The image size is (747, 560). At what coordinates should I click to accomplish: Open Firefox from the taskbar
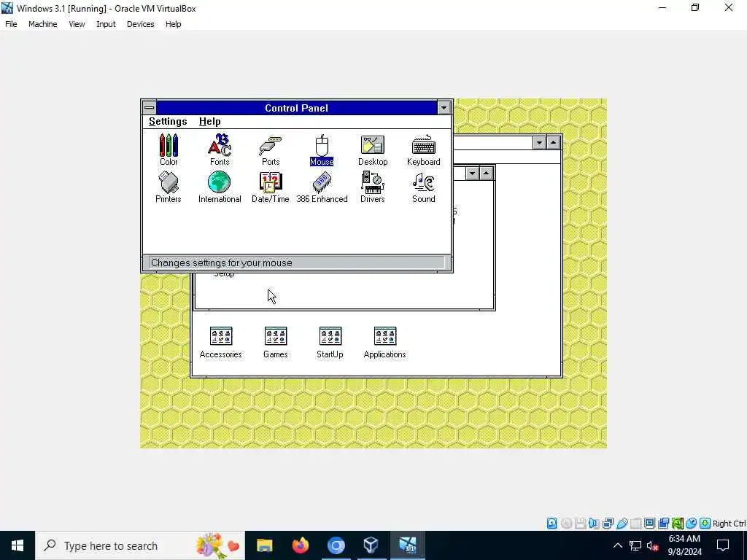(x=300, y=545)
